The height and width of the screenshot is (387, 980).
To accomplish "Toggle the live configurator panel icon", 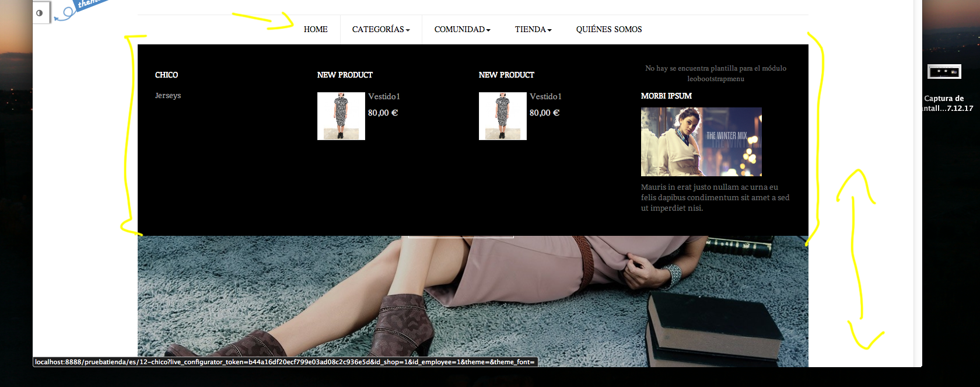I will pyautogui.click(x=40, y=13).
